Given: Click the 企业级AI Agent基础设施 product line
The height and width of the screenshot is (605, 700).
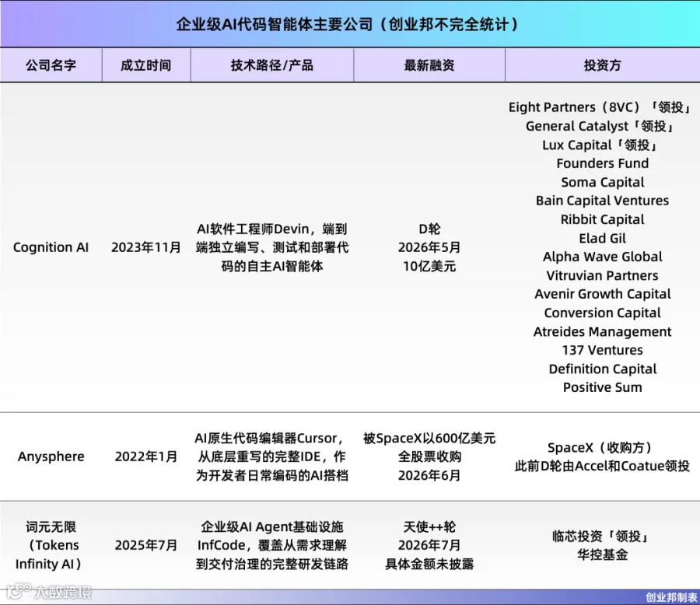Looking at the screenshot, I should pyautogui.click(x=272, y=527).
